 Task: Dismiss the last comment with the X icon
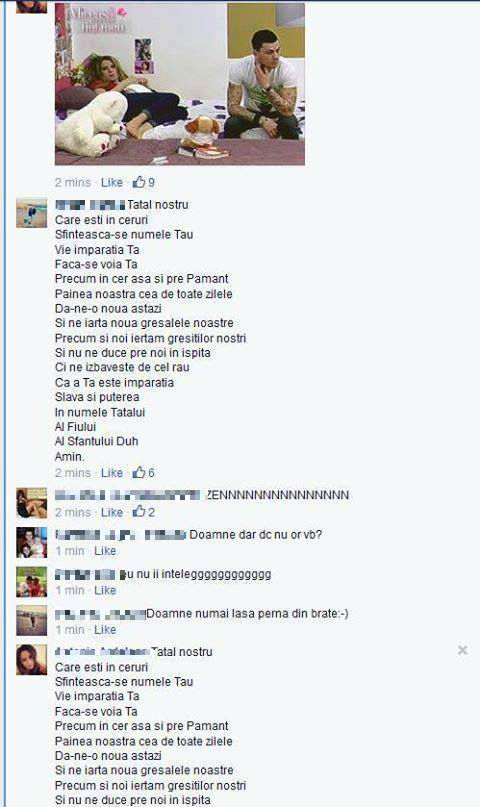[463, 651]
